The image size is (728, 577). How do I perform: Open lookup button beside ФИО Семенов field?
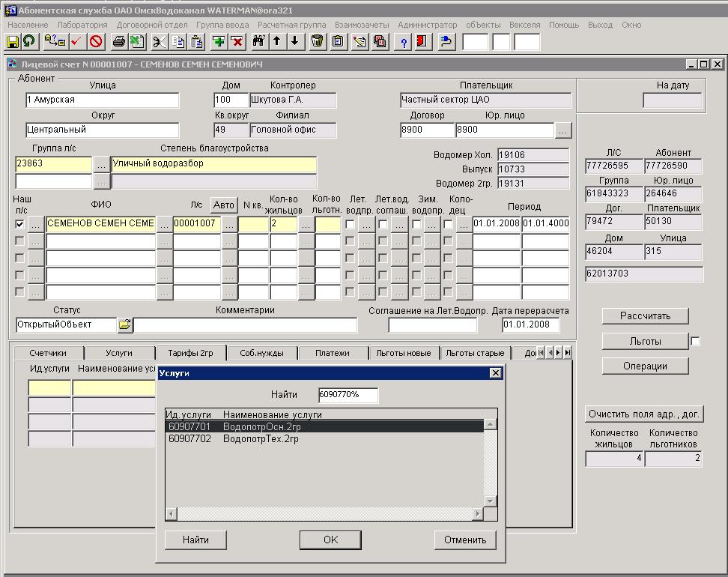pyautogui.click(x=164, y=223)
